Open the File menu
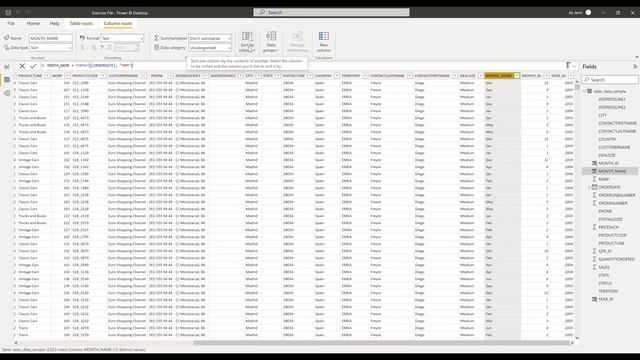 (x=11, y=24)
